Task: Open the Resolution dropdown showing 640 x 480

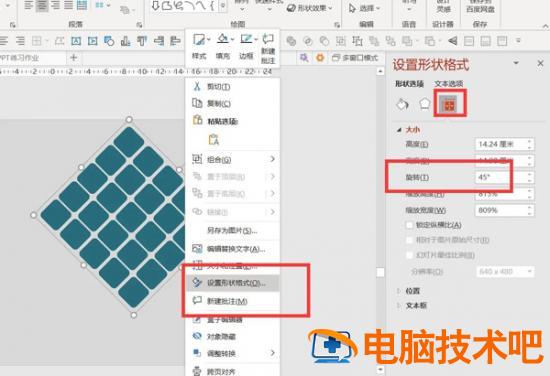Action: click(505, 271)
